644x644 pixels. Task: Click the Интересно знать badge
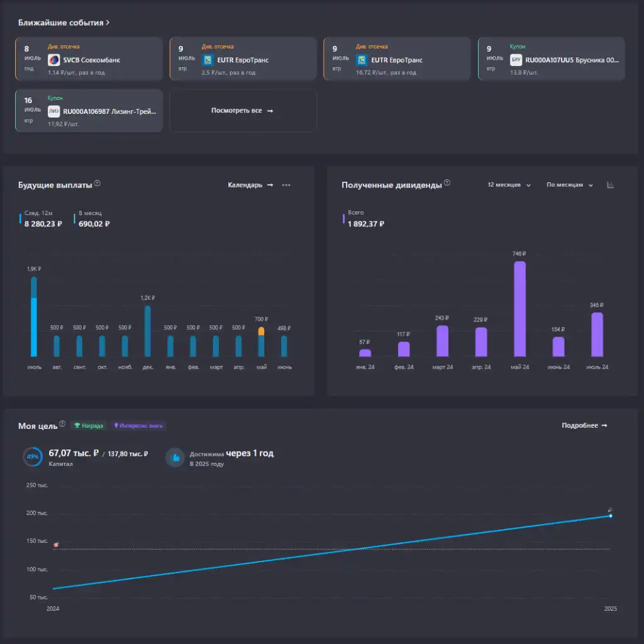click(138, 426)
